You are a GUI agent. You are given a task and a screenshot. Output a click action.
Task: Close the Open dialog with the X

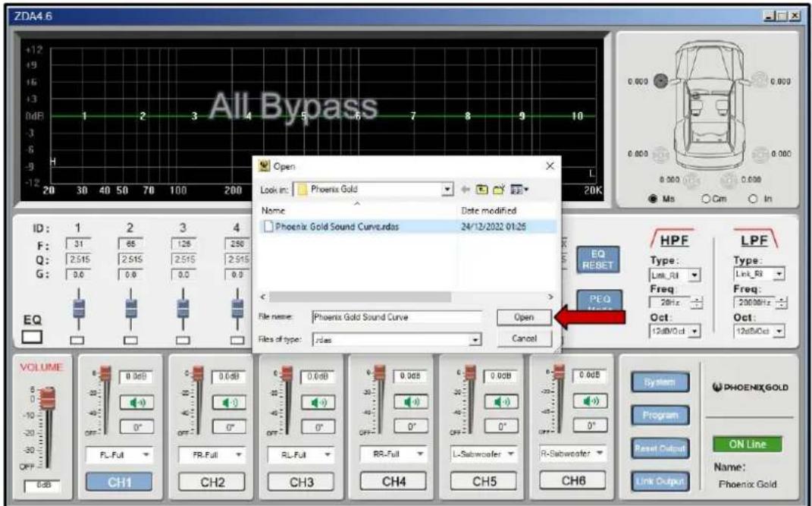point(550,166)
